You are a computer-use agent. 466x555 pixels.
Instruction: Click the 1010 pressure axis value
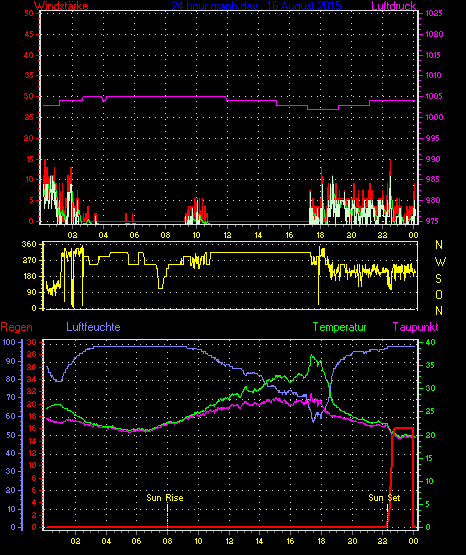[433, 75]
